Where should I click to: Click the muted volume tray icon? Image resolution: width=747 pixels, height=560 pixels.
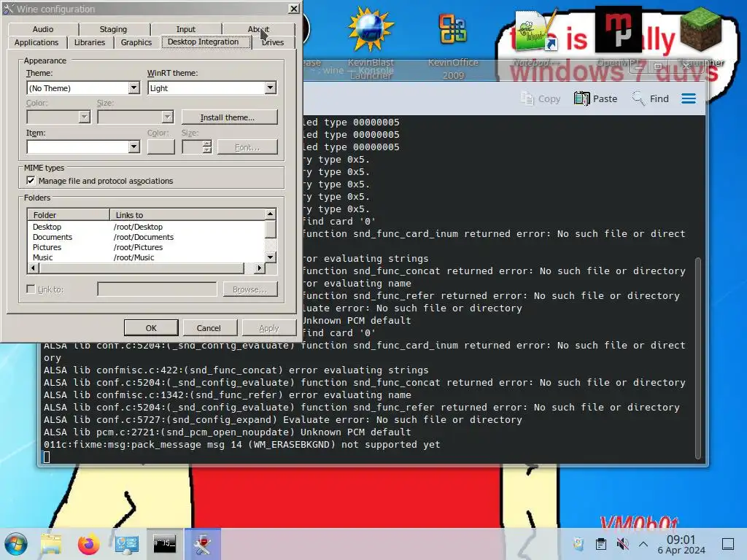(622, 544)
